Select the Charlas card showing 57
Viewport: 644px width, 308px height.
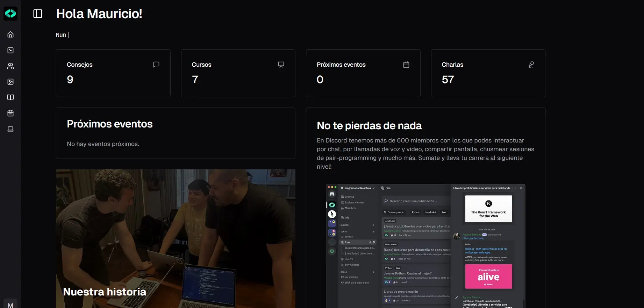point(488,73)
